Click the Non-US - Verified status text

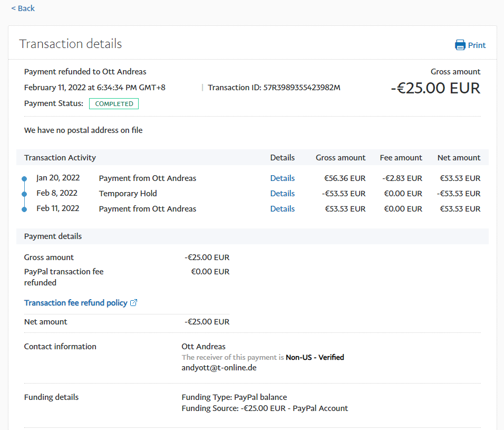[315, 358]
